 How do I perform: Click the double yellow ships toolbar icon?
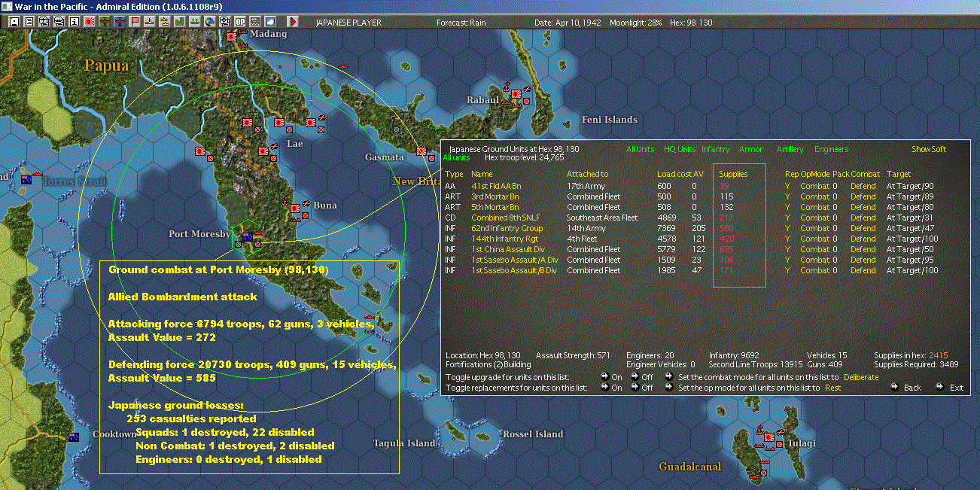pos(166,22)
